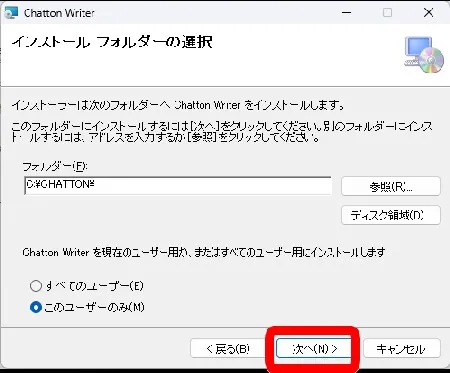
Task: Click the フォルダー(F): label
Action: [x=55, y=166]
